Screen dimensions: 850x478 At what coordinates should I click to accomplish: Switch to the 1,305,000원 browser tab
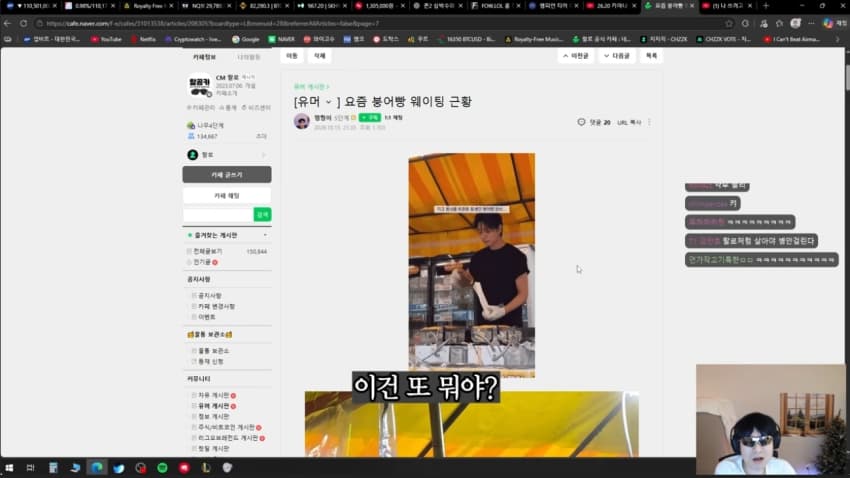pos(379,6)
